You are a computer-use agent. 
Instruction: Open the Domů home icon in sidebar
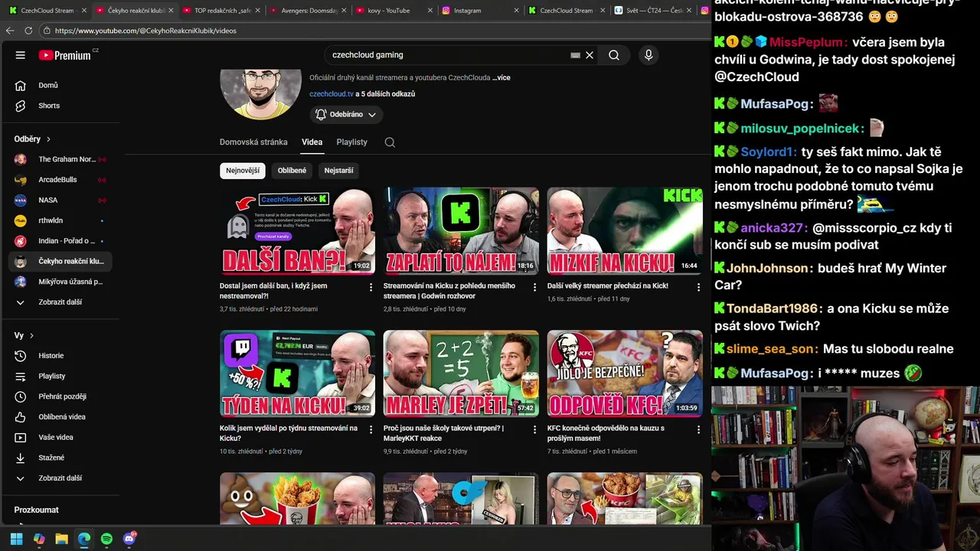[x=21, y=85]
